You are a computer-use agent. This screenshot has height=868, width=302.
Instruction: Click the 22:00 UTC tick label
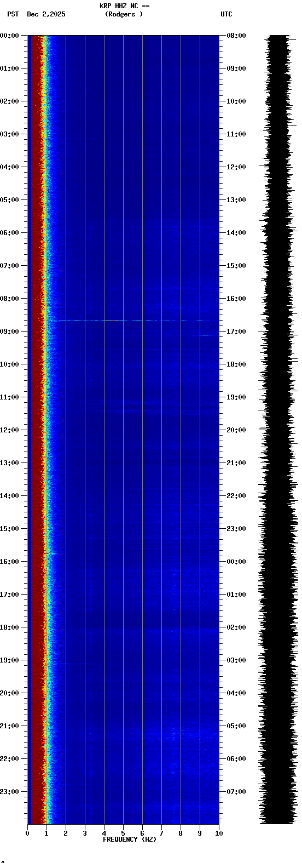(236, 496)
